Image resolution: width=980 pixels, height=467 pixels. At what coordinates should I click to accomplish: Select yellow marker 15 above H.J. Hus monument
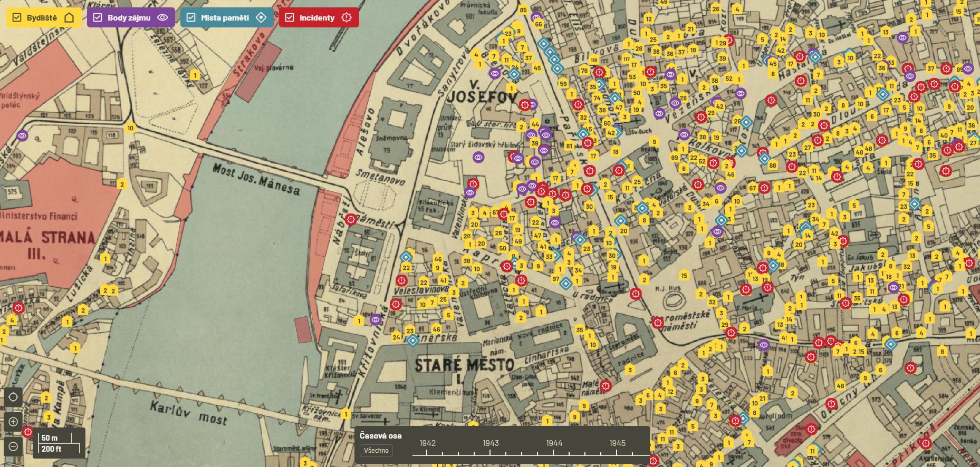point(684,275)
